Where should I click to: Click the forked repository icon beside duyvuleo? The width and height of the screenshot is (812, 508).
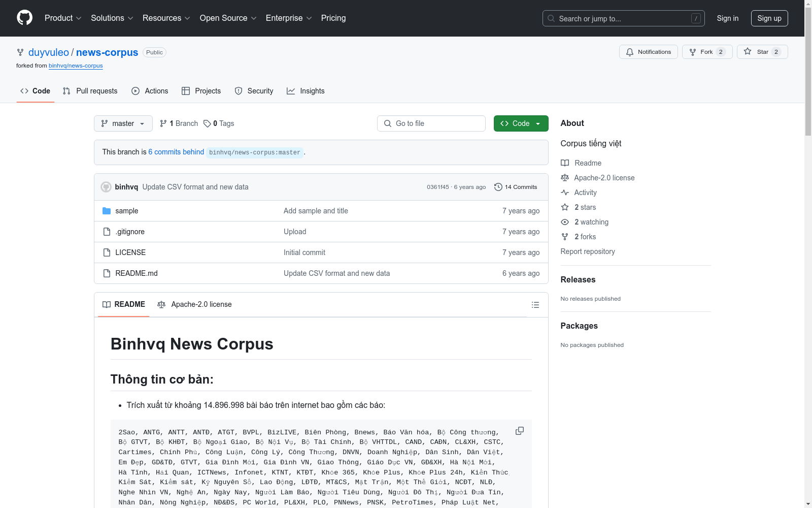click(x=20, y=52)
